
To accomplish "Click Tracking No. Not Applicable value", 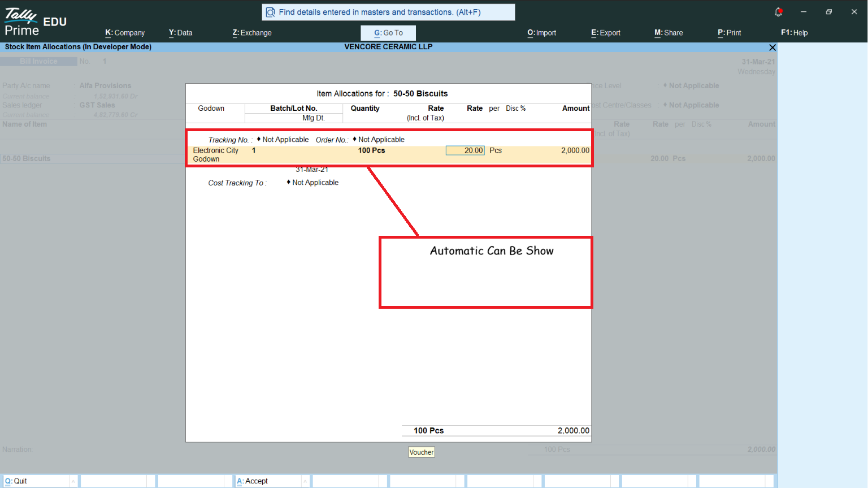I will pyautogui.click(x=285, y=140).
